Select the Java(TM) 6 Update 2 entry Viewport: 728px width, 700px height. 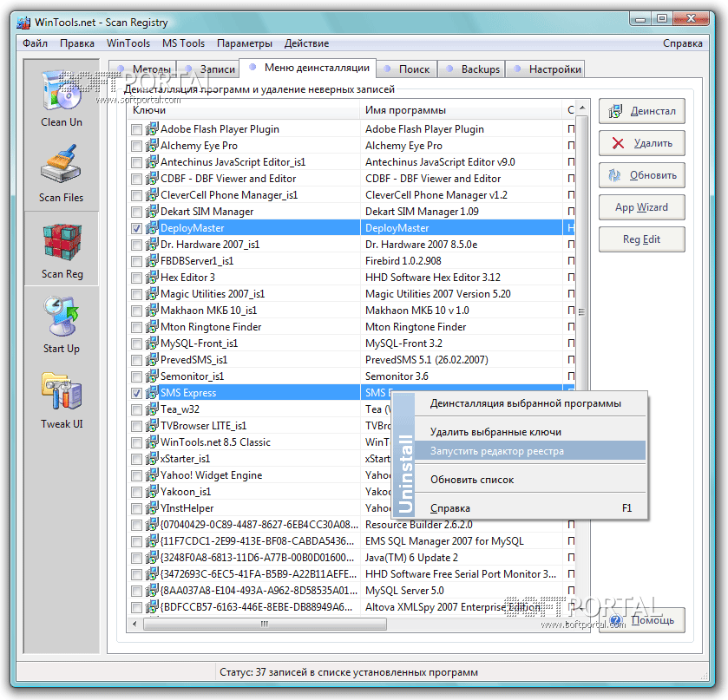tap(411, 558)
